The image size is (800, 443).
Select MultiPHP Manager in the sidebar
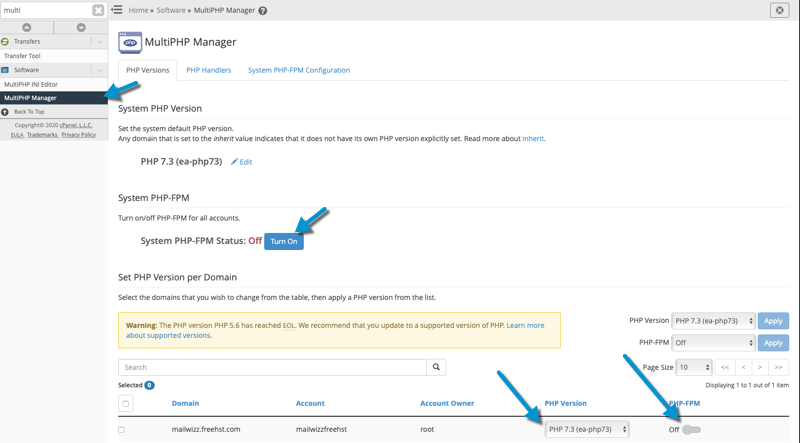[54, 97]
